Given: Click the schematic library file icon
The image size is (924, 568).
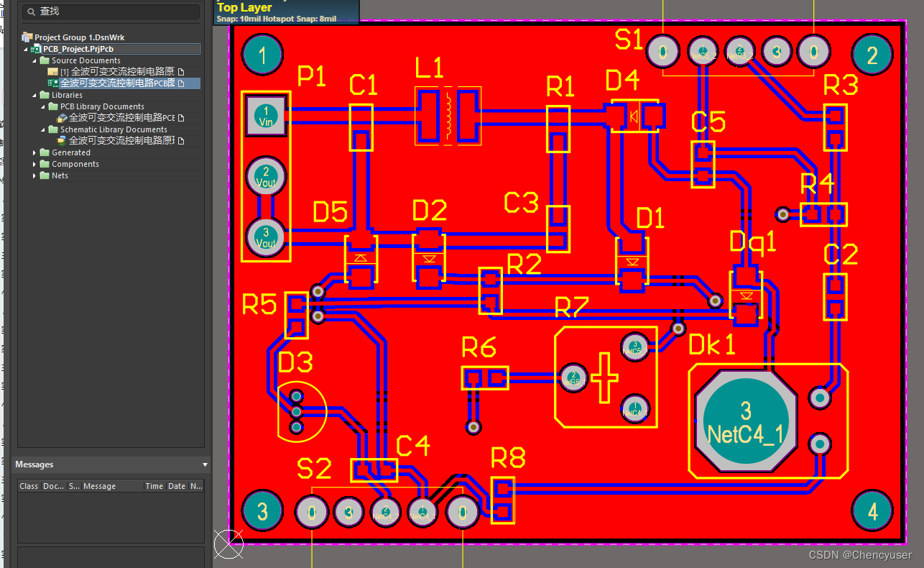Looking at the screenshot, I should [62, 141].
